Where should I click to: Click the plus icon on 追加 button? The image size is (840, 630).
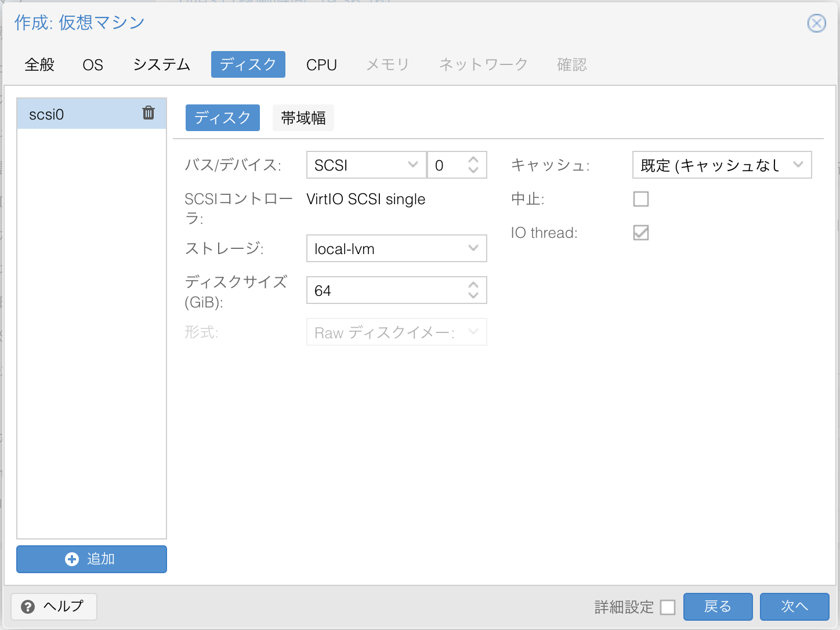coord(72,559)
